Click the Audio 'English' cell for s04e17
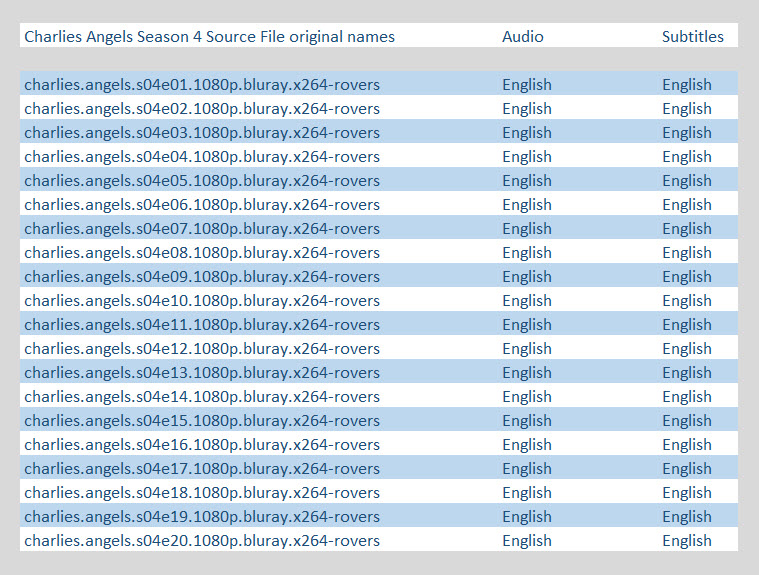759x575 pixels. click(527, 469)
